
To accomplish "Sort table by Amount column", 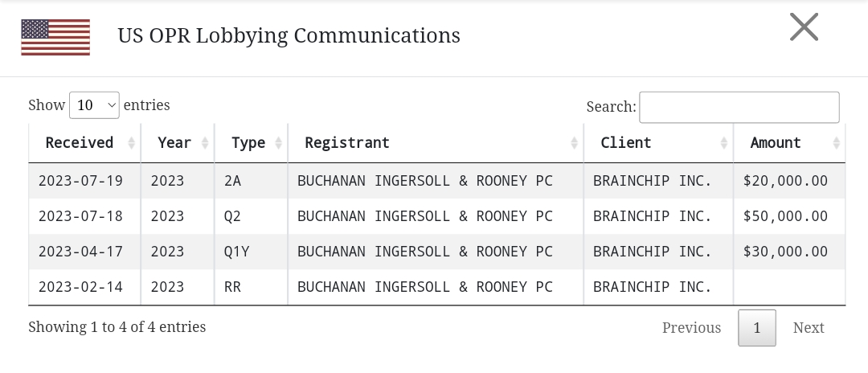I will (789, 143).
